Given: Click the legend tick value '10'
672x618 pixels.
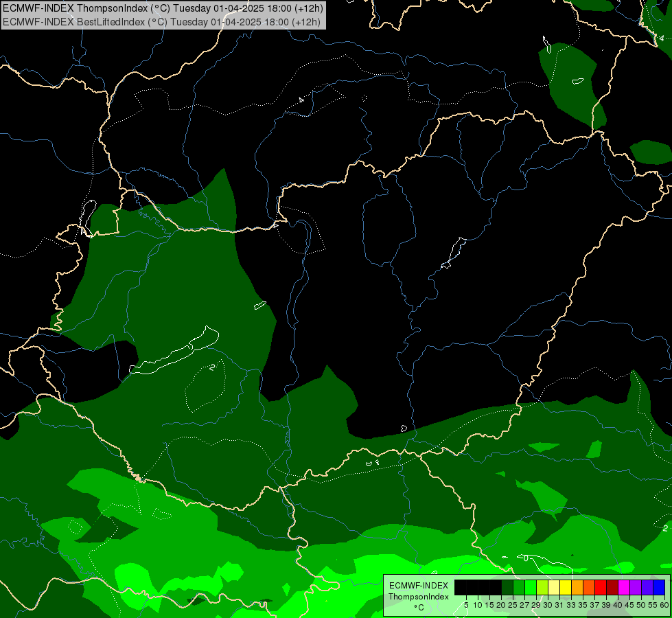Looking at the screenshot, I should click(478, 605).
